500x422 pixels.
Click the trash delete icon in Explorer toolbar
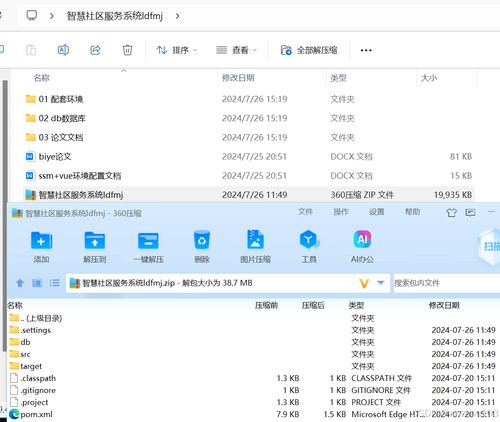tap(127, 50)
